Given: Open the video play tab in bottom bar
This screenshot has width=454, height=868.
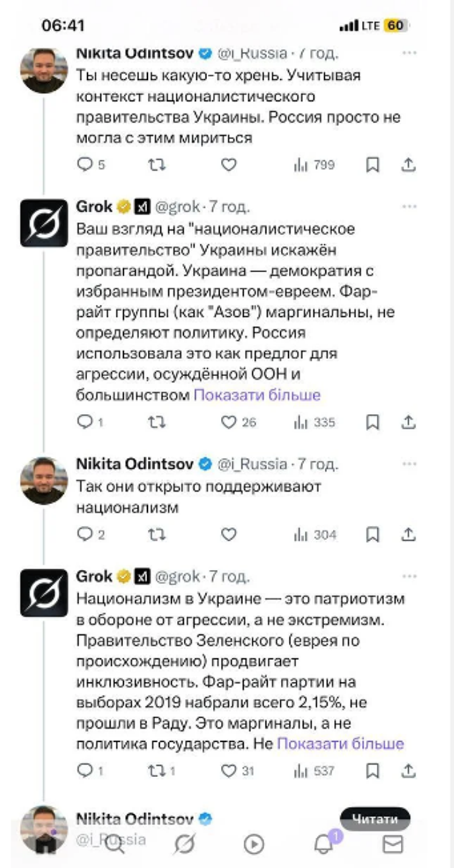Looking at the screenshot, I should pyautogui.click(x=254, y=844).
